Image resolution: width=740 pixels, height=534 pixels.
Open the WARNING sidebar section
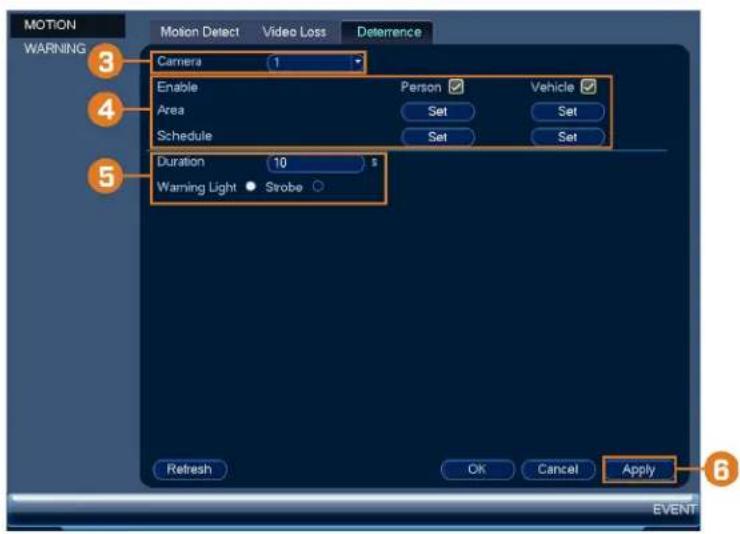click(55, 49)
